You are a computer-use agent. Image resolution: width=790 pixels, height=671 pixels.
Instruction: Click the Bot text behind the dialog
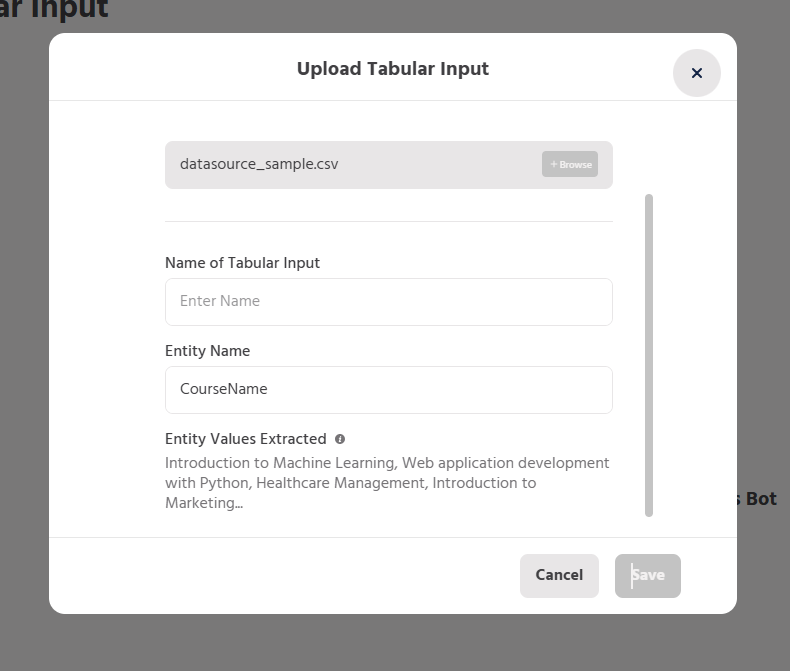coord(760,498)
